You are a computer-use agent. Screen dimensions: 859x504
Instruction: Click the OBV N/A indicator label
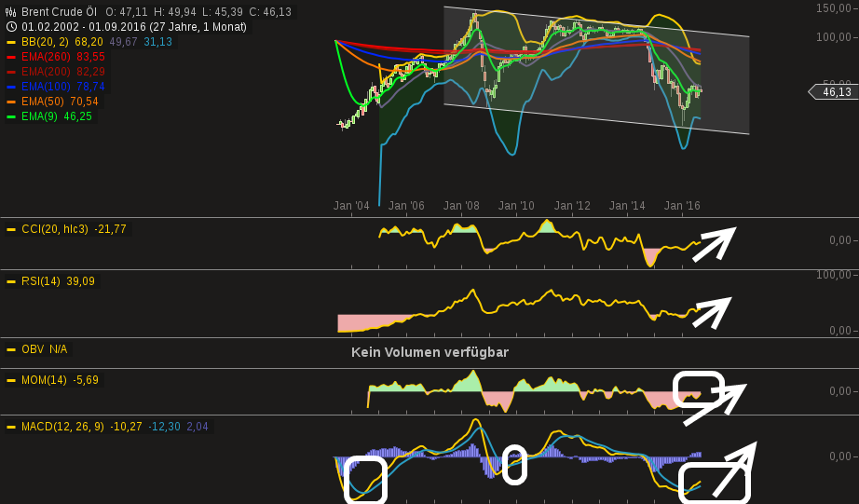[x=45, y=349]
